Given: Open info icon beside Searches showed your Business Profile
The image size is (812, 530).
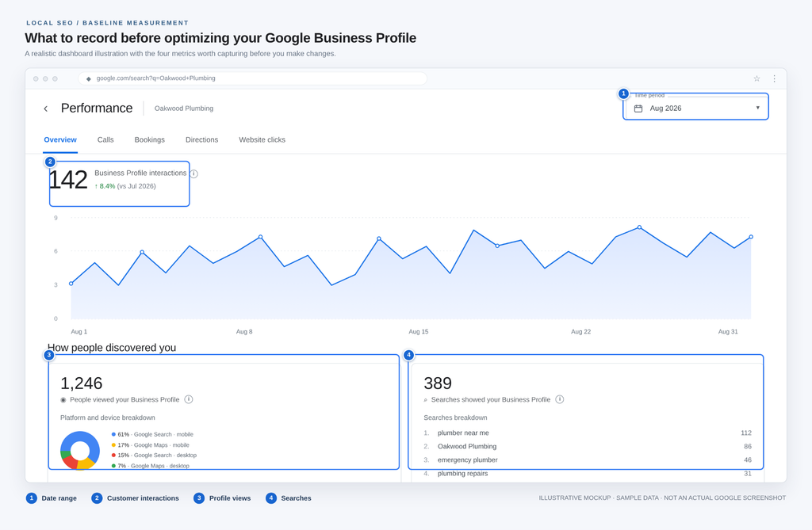Looking at the screenshot, I should pyautogui.click(x=559, y=399).
